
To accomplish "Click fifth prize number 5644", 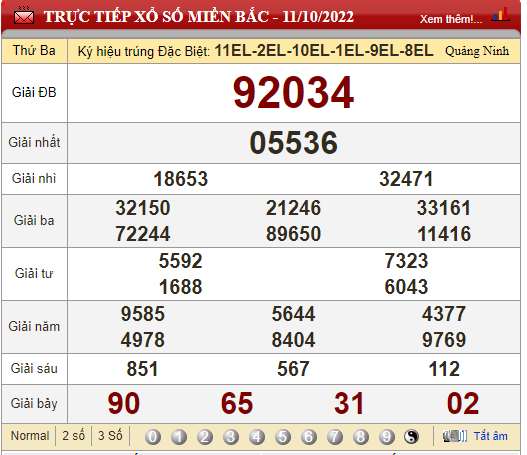I will [x=293, y=314].
